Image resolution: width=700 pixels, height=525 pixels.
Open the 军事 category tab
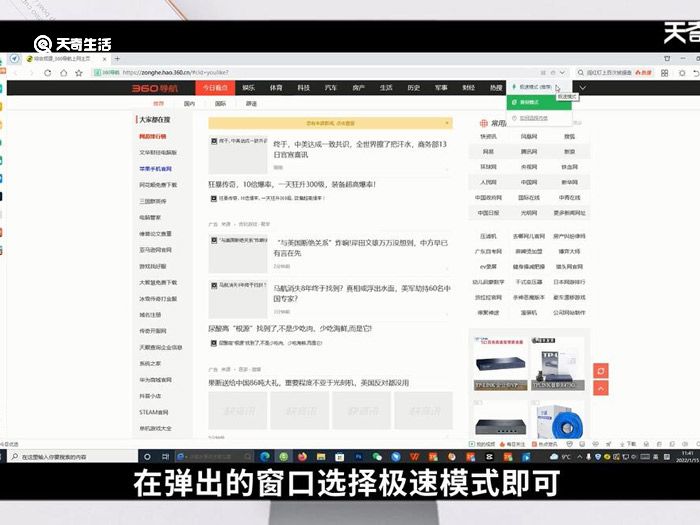pyautogui.click(x=441, y=88)
